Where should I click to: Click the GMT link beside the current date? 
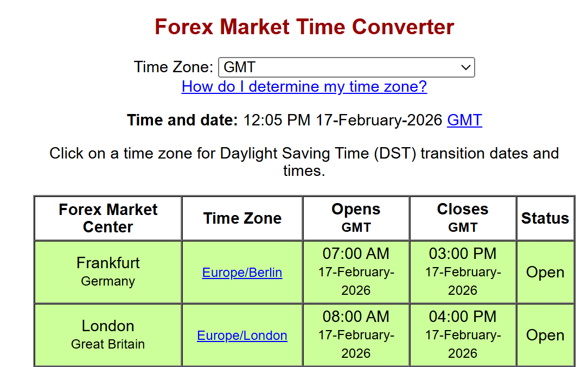tap(464, 120)
